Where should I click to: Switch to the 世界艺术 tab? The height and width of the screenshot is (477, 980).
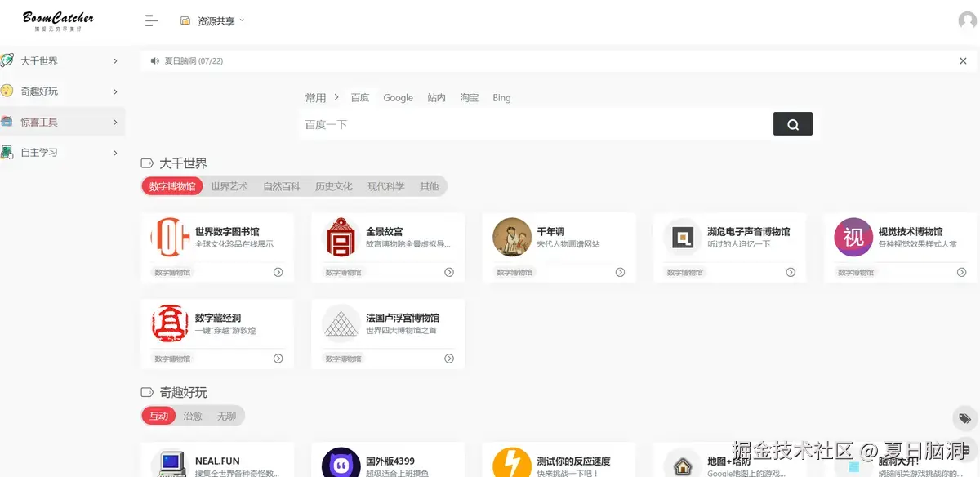click(x=229, y=186)
